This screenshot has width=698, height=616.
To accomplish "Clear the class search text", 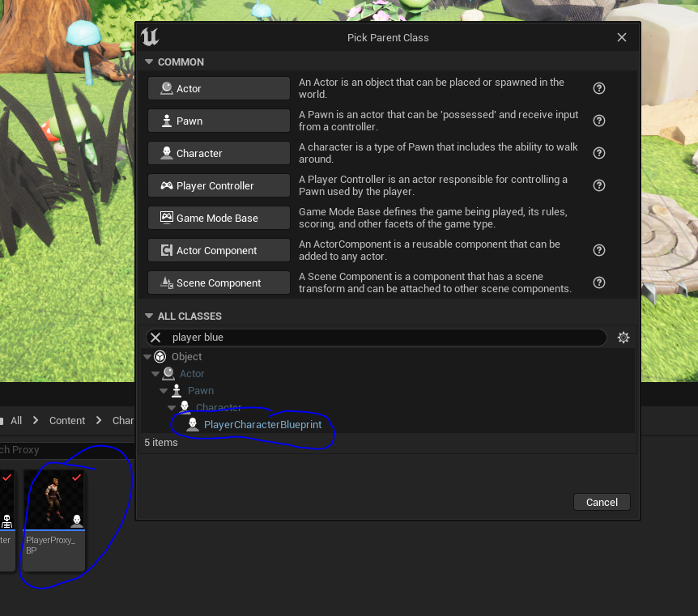I will tap(155, 338).
